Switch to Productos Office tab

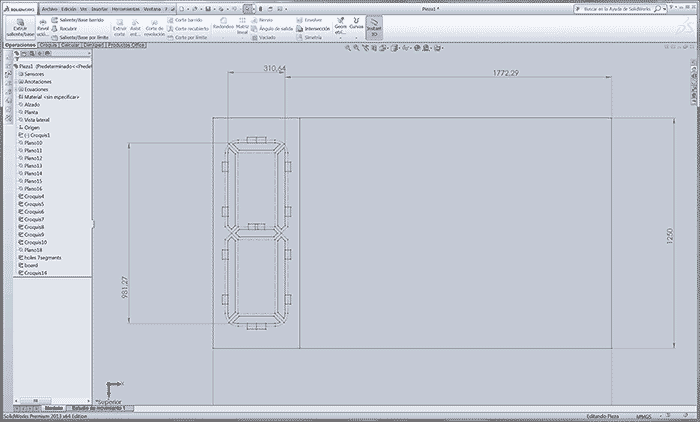[126, 45]
